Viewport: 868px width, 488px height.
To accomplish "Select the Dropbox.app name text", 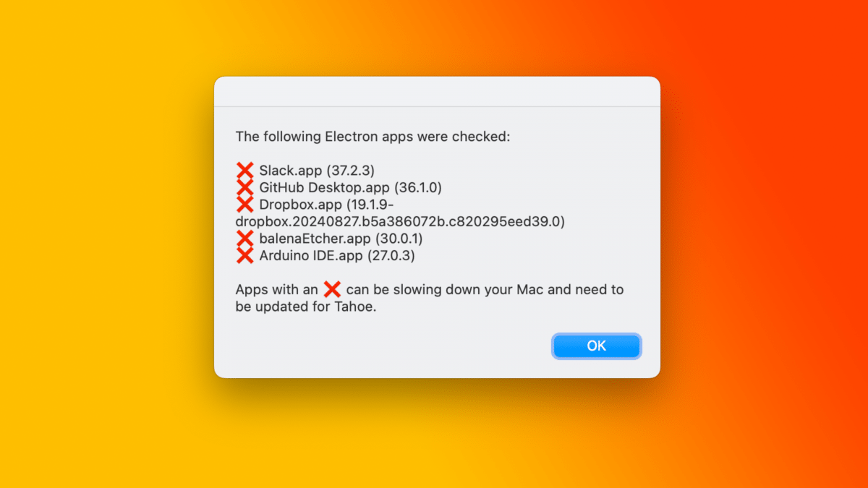I will [x=300, y=205].
